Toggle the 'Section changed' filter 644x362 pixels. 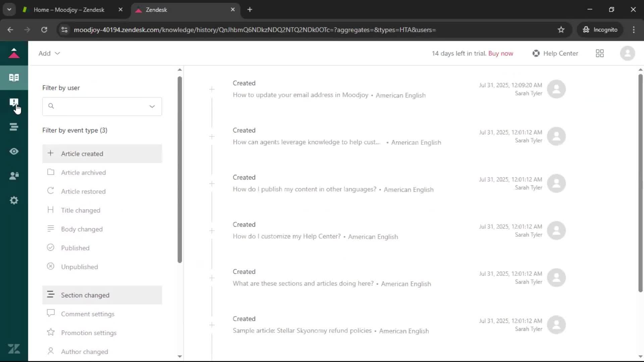(x=102, y=295)
